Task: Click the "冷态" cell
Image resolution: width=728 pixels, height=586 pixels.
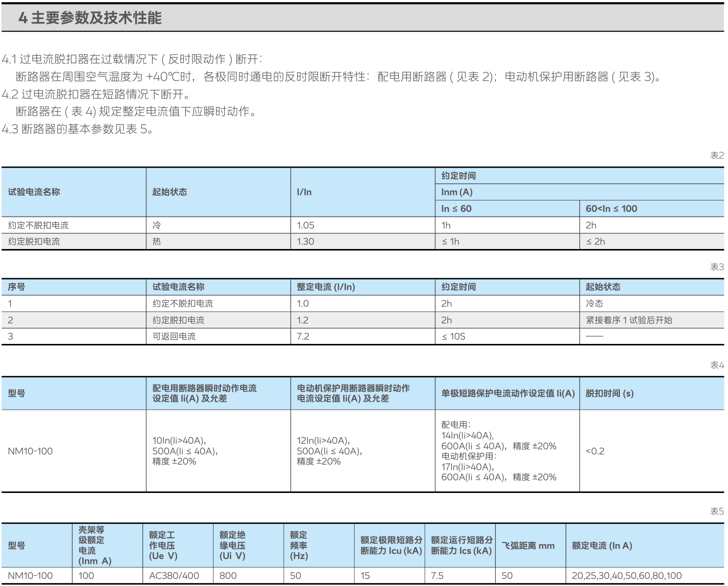Action: click(594, 304)
